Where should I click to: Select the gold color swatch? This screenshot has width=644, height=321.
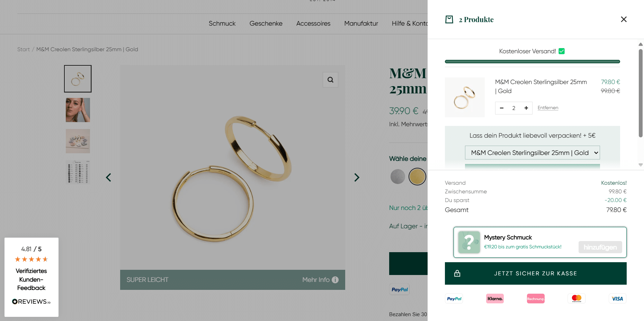point(417,177)
